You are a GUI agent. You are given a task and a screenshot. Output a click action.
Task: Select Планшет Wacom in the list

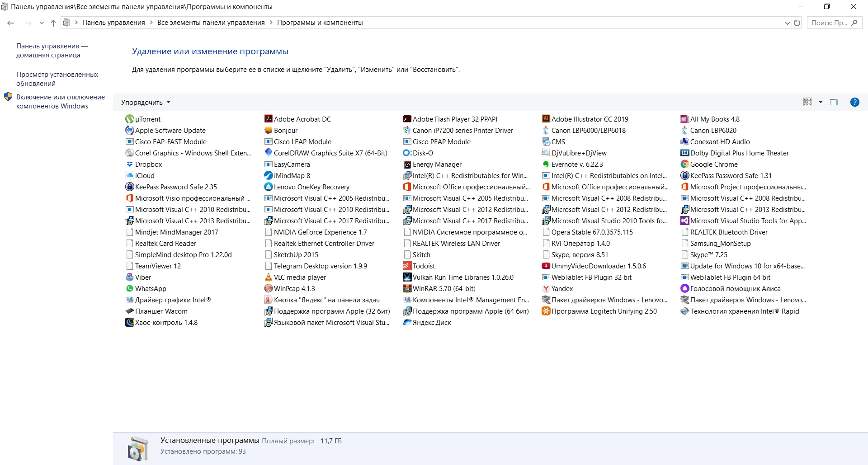(x=156, y=311)
